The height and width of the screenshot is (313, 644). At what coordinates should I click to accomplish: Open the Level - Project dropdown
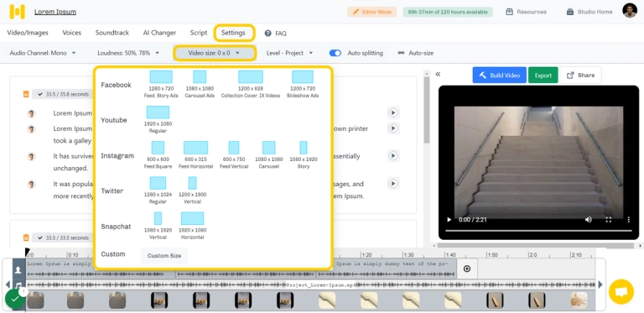click(289, 53)
